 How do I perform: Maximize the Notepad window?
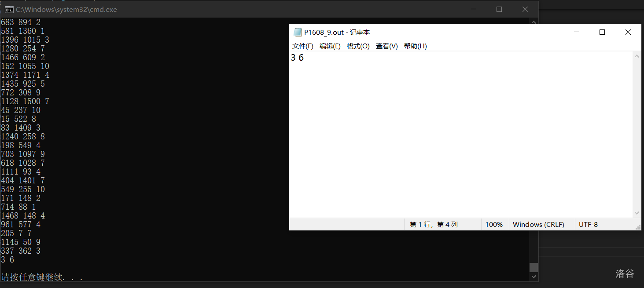[602, 32]
